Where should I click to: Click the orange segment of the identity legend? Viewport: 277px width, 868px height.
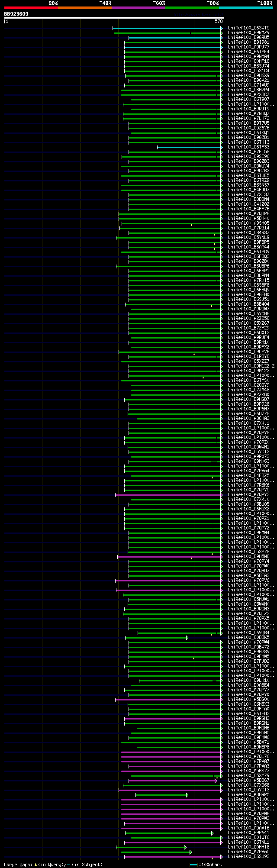coord(85,8)
